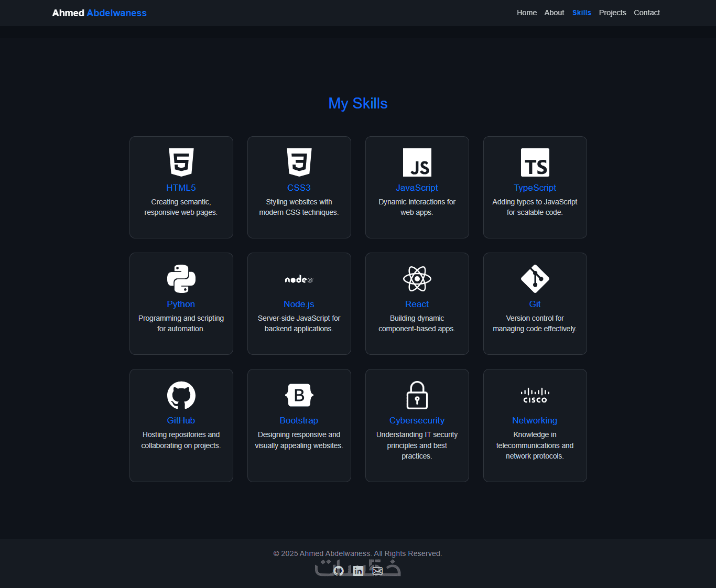Click 'Understanding IT security principles' description text

click(x=417, y=445)
